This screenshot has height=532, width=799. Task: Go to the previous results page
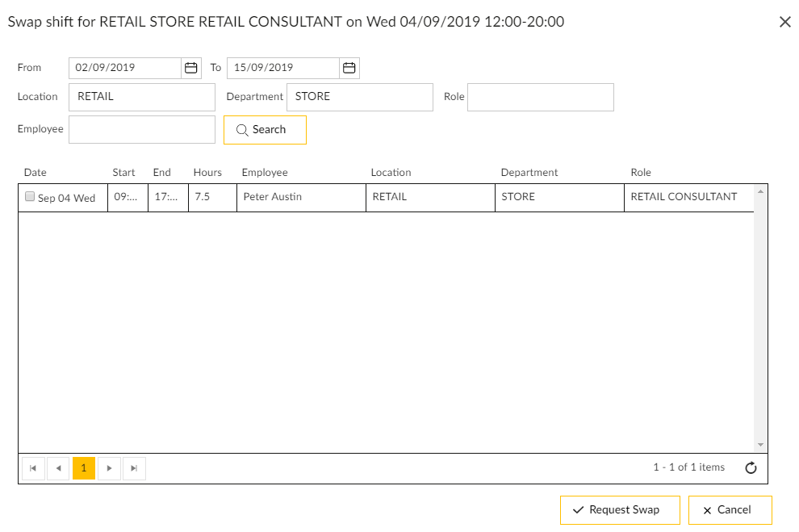click(x=59, y=468)
